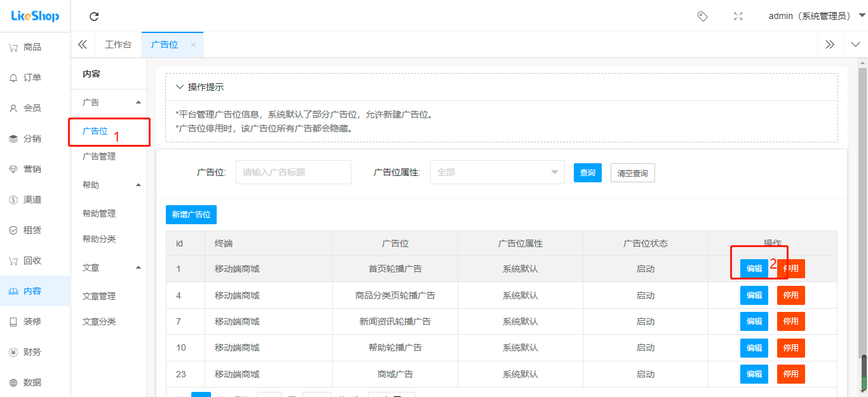The height and width of the screenshot is (397, 868).
Task: Collapse sidebar with double-chevron left icon
Action: point(82,44)
